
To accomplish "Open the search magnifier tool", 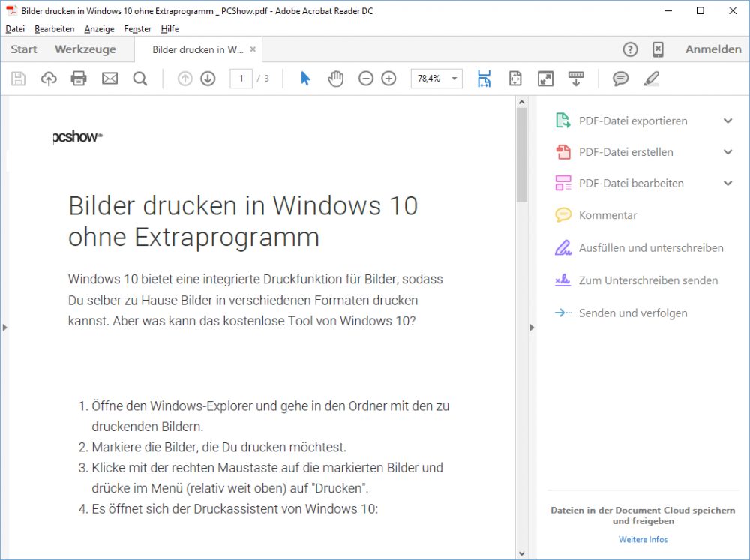I will (x=140, y=79).
